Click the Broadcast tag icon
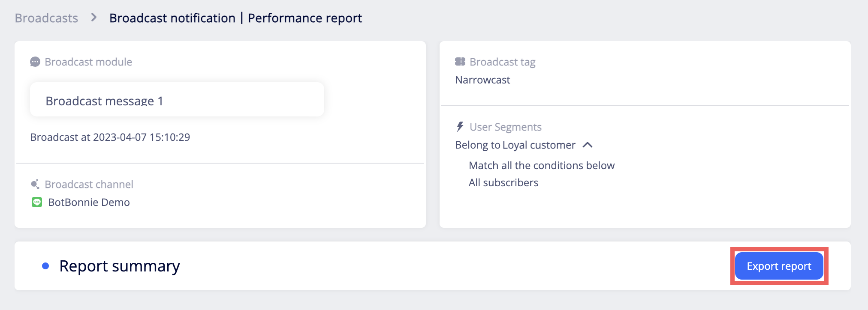Viewport: 868px width, 310px height. click(x=460, y=62)
